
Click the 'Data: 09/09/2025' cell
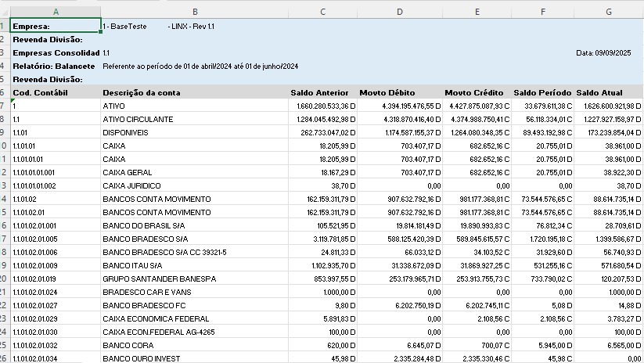[x=608, y=52]
